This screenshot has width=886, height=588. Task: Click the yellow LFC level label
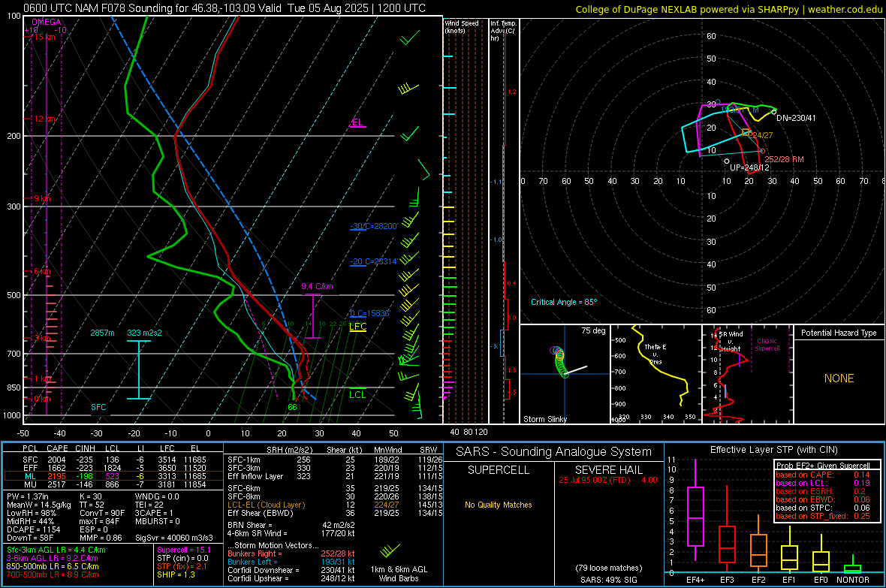pos(357,326)
